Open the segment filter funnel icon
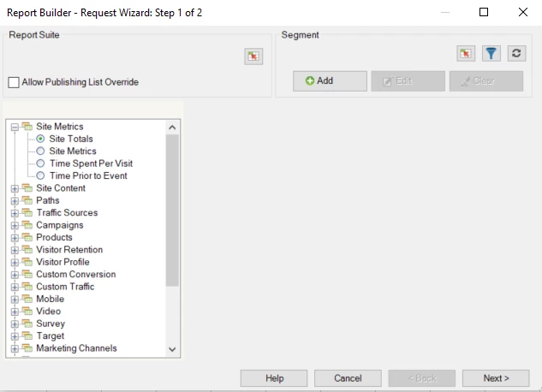Screen dimensions: 542x392 [x=491, y=54]
